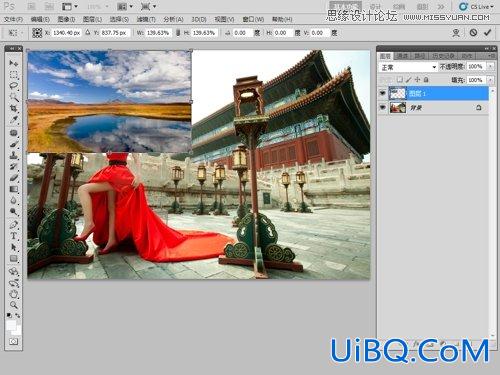
Task: Select the Horizontal Type tool
Action: (14, 236)
